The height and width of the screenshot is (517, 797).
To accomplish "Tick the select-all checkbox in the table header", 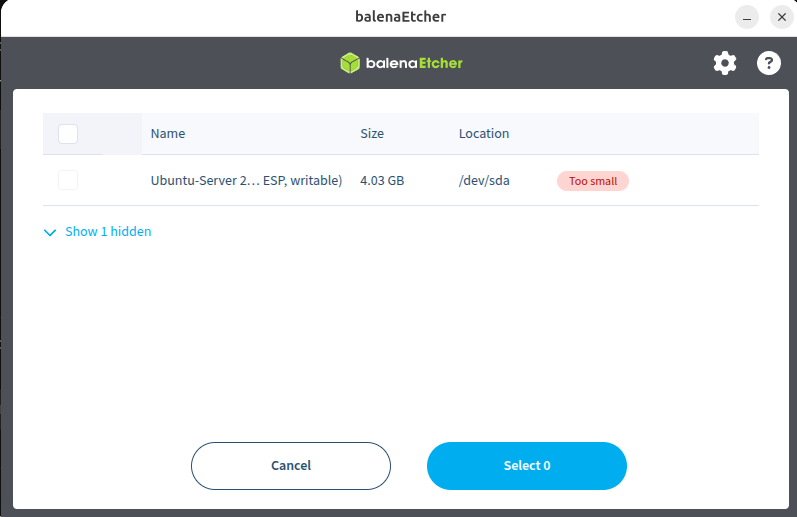I will tap(68, 134).
